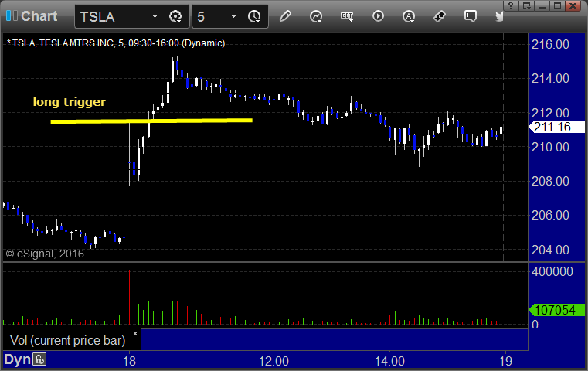Screen dimensions: 588x371
Task: Open the window options dropdown icon
Action: 526,5
